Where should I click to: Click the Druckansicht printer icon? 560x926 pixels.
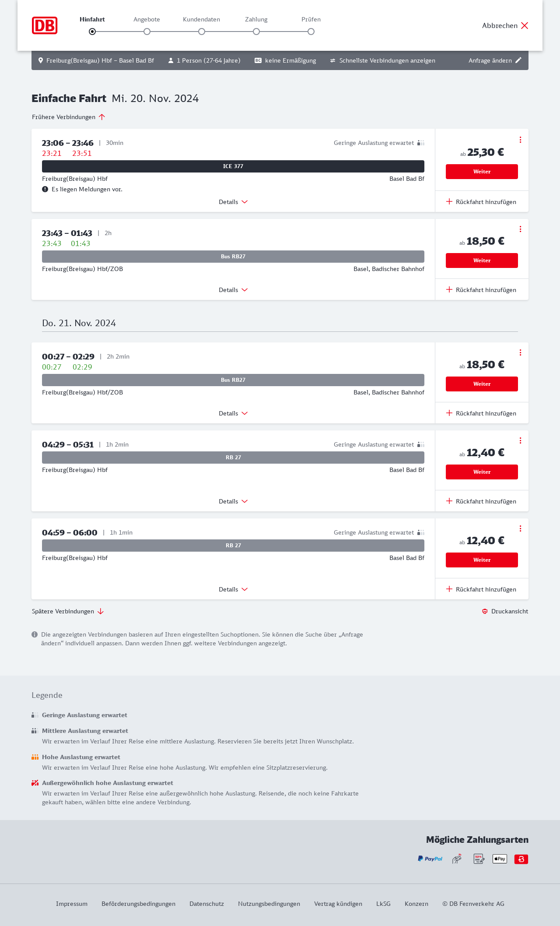click(x=485, y=611)
